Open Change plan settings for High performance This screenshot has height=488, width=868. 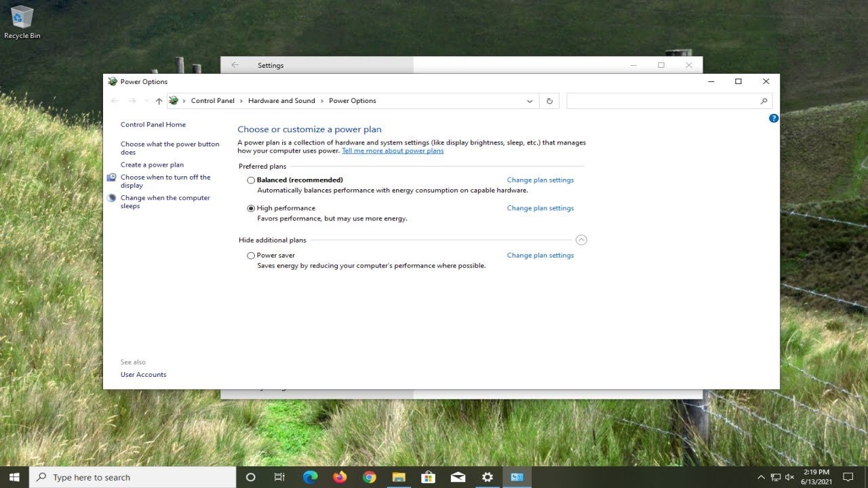[x=540, y=208]
